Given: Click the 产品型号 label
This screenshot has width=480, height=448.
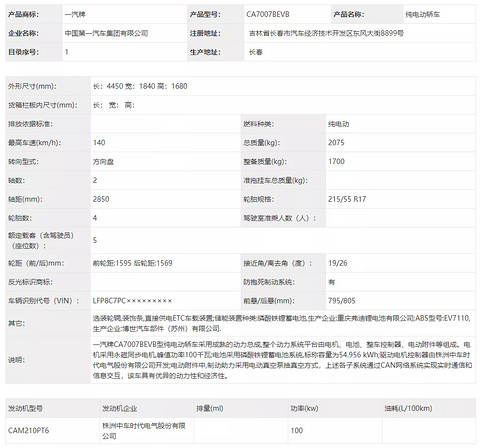Looking at the screenshot, I should click(x=205, y=14).
